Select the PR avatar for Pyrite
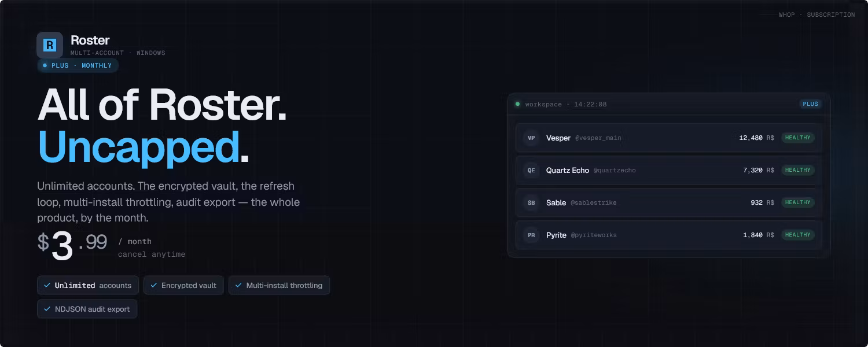Screen dimensions: 868x347 [x=531, y=235]
